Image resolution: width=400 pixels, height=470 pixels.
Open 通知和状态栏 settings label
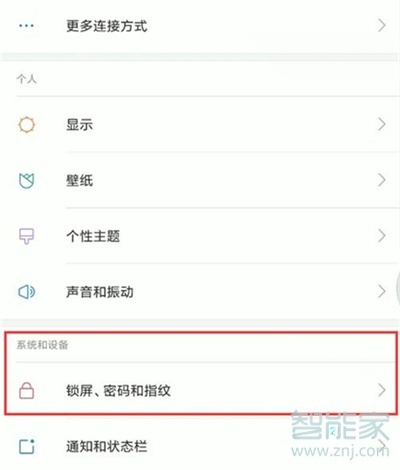point(107,446)
